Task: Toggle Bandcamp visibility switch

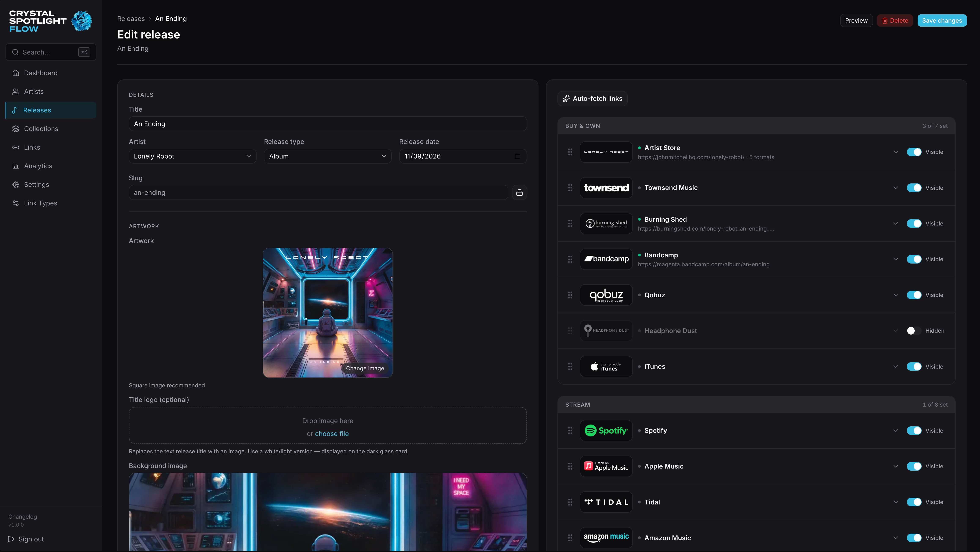Action: 914,259
